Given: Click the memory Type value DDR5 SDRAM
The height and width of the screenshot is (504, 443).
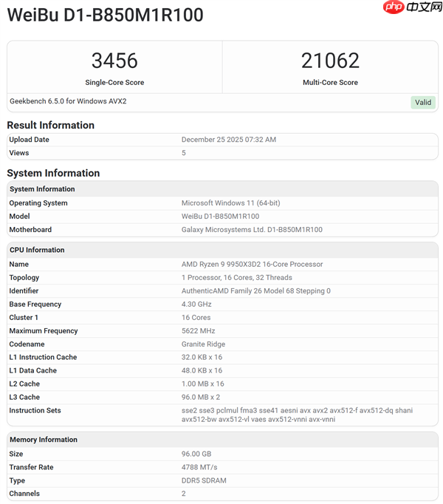Looking at the screenshot, I should pos(204,480).
